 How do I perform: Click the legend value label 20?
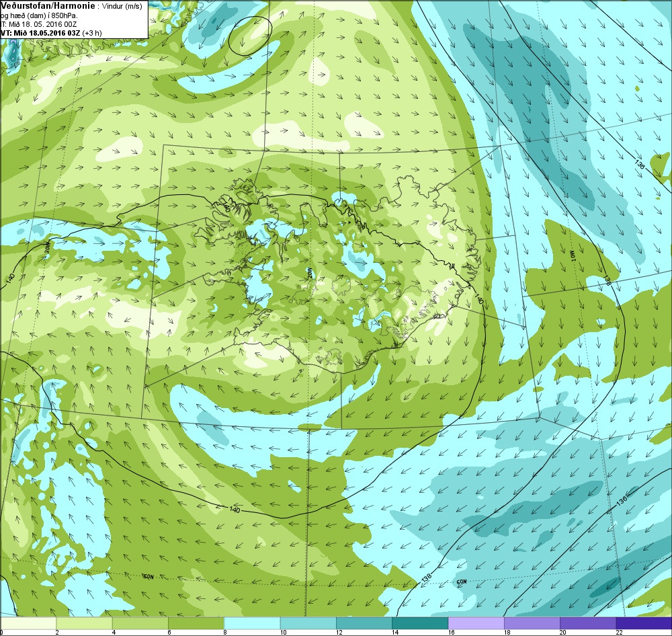coord(562,632)
